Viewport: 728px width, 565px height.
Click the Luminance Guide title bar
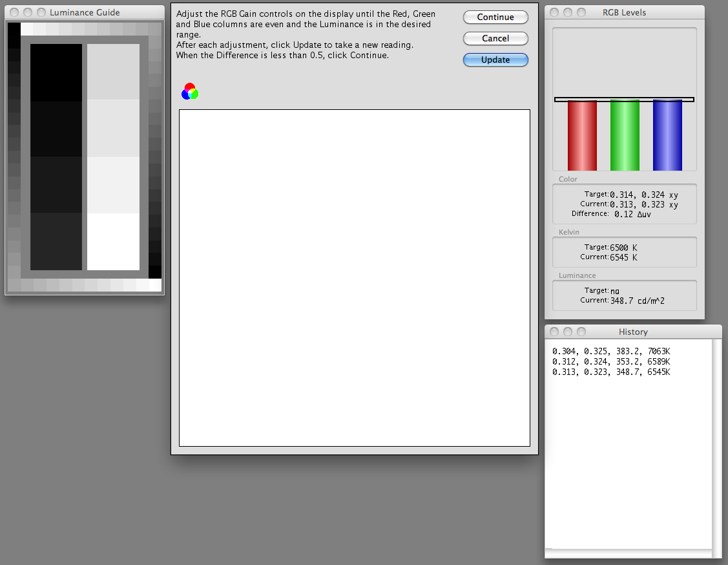click(x=85, y=12)
